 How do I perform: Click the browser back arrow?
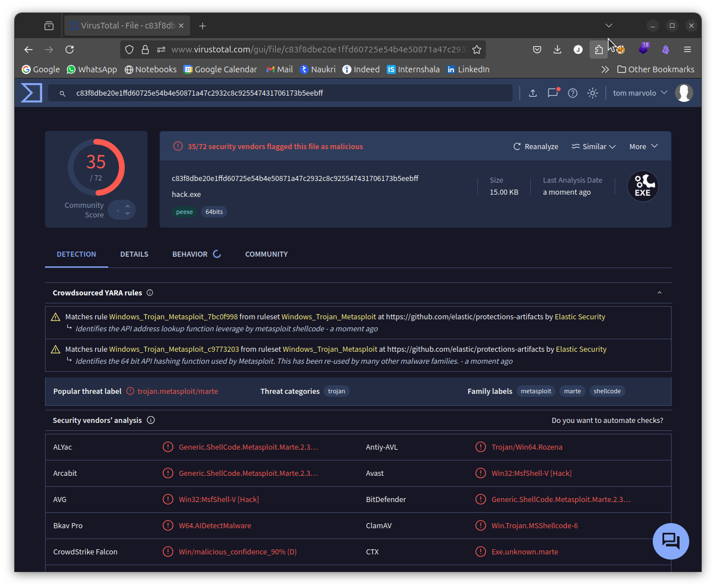pos(28,50)
